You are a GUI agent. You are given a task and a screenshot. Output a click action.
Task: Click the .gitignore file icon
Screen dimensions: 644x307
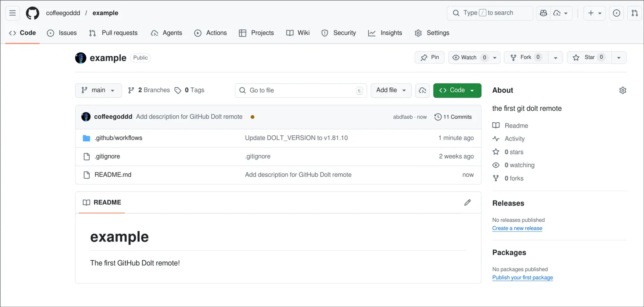[86, 157]
